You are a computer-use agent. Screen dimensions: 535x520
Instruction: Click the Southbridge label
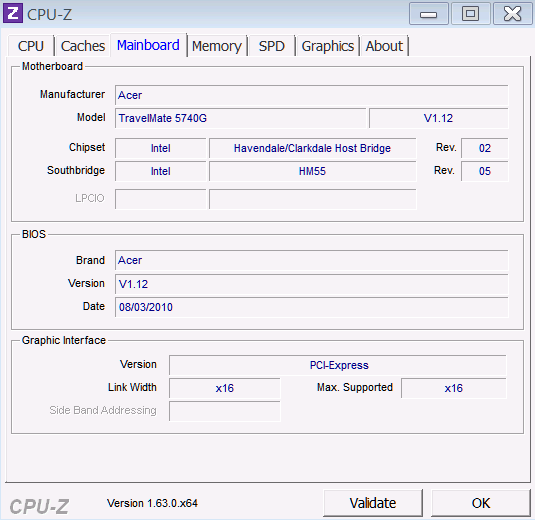pyautogui.click(x=76, y=170)
